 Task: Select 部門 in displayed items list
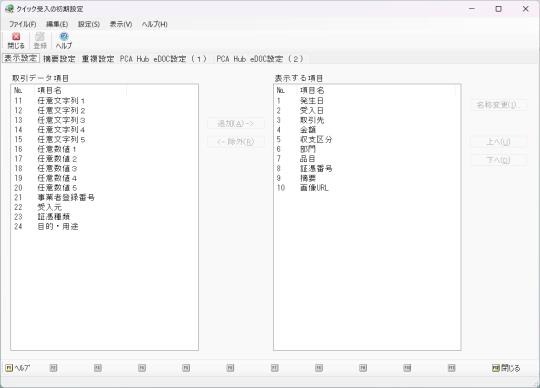(367, 149)
